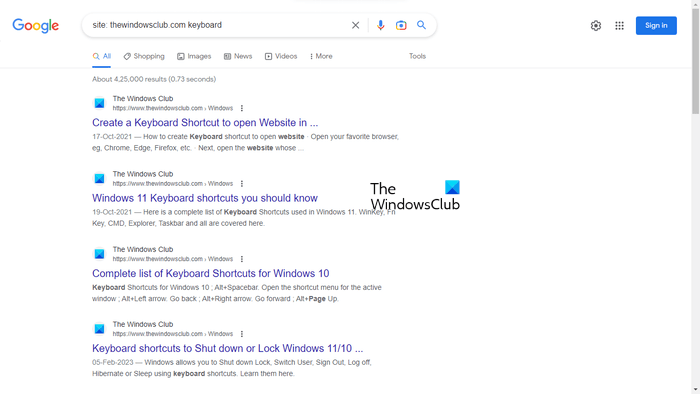
Task: Open three-dot menu for Shut down or Lock result
Action: (242, 334)
